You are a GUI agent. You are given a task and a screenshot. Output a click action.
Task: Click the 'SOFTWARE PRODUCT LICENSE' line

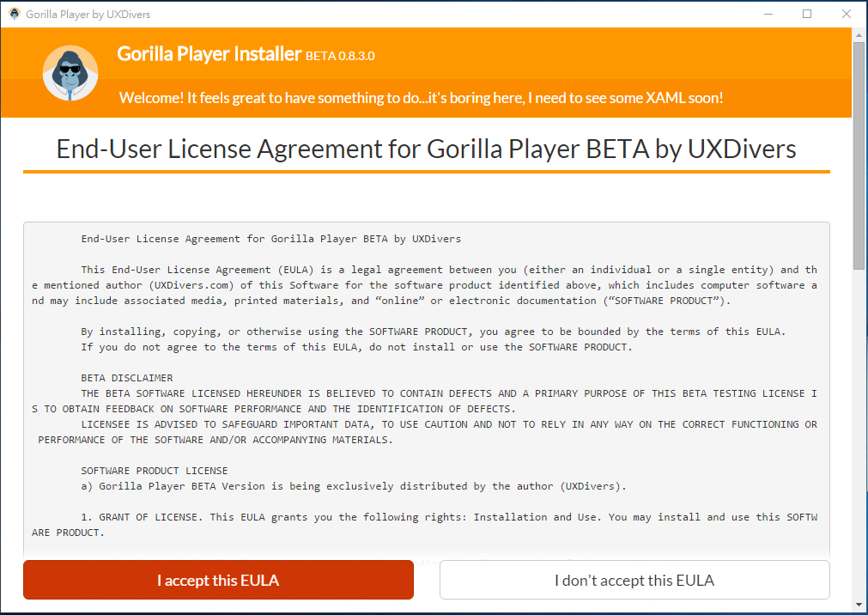[155, 471]
